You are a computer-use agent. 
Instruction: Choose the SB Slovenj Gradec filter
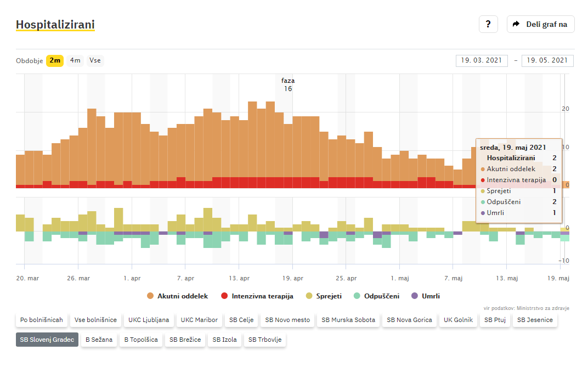(x=47, y=340)
